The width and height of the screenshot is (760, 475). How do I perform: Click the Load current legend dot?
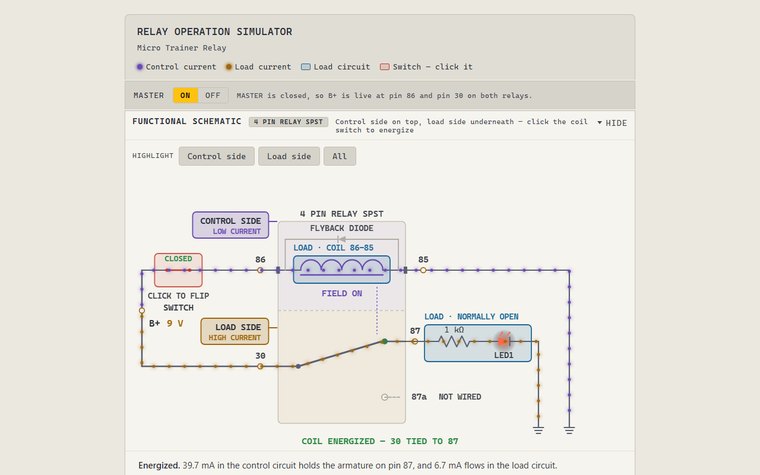point(229,67)
